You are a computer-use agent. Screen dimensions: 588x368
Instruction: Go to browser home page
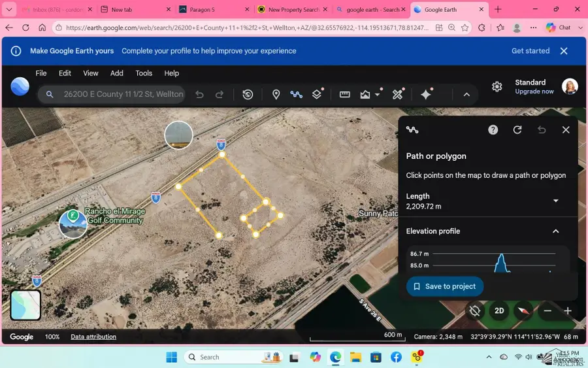[42, 27]
